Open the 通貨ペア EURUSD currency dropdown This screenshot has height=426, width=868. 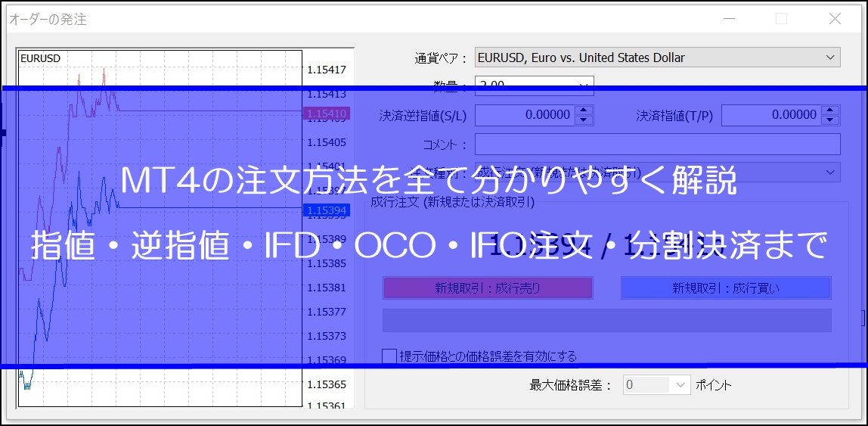tap(657, 58)
